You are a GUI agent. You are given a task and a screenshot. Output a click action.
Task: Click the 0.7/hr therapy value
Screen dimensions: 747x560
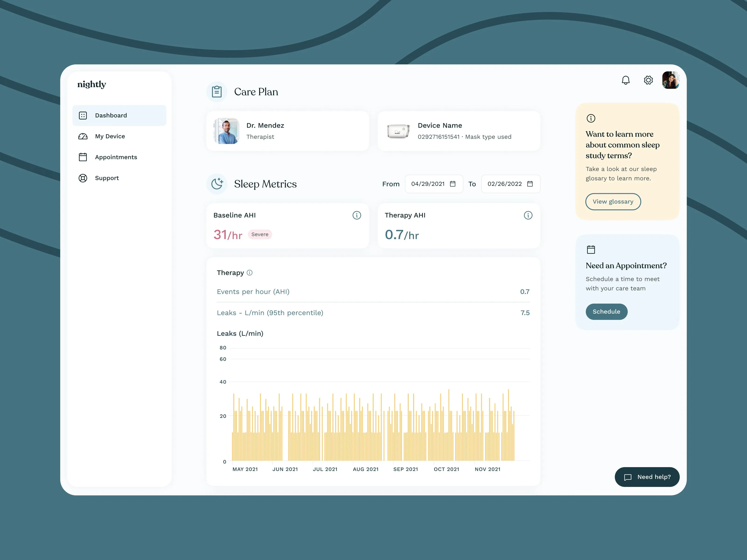coord(402,234)
